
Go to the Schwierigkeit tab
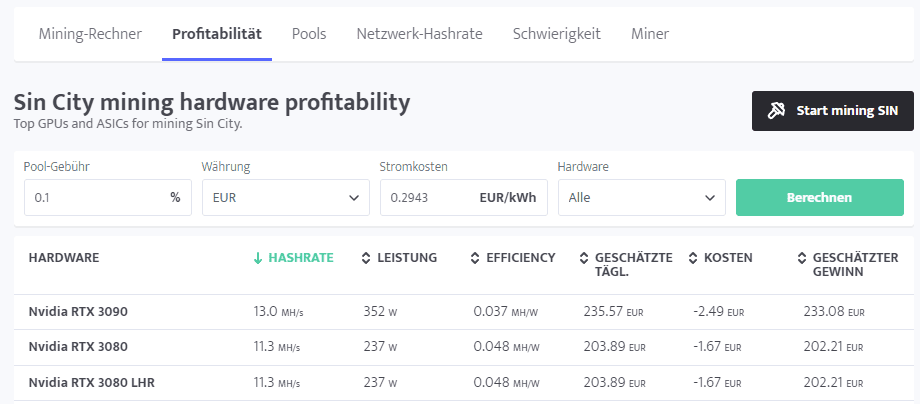tap(556, 34)
